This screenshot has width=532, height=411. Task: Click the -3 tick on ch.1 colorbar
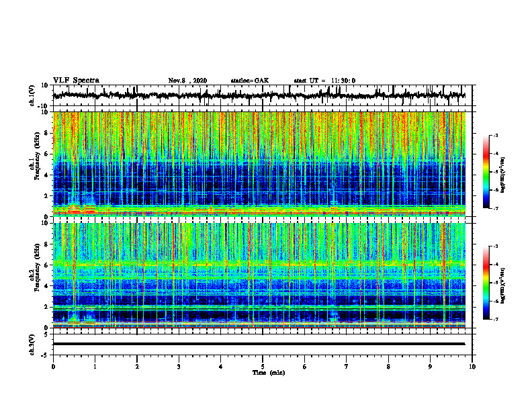pyautogui.click(x=495, y=135)
